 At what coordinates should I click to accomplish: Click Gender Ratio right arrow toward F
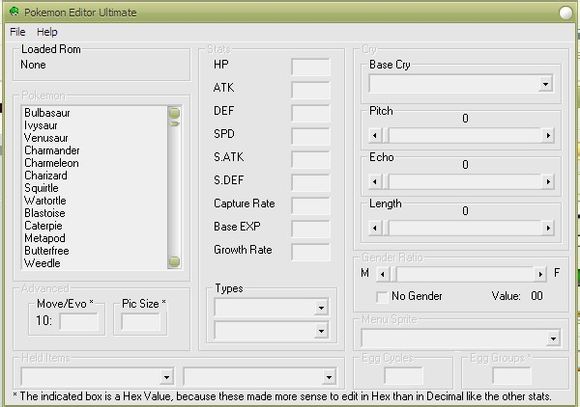point(540,274)
